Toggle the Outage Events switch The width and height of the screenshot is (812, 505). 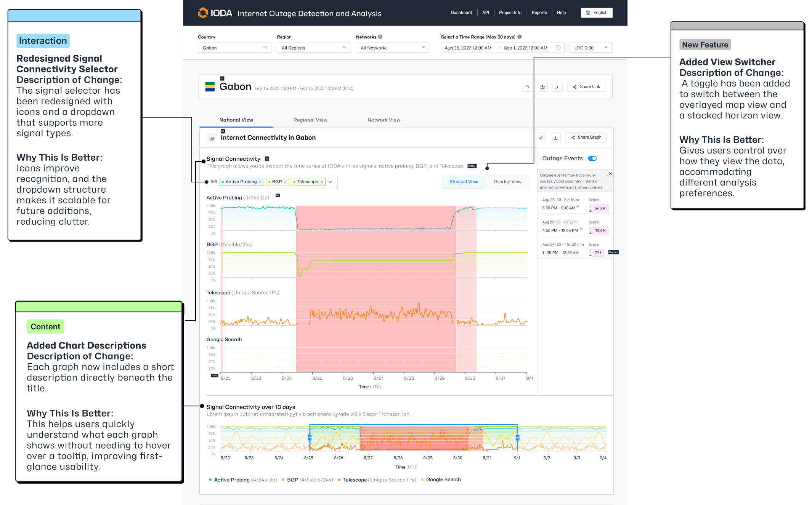pyautogui.click(x=592, y=158)
